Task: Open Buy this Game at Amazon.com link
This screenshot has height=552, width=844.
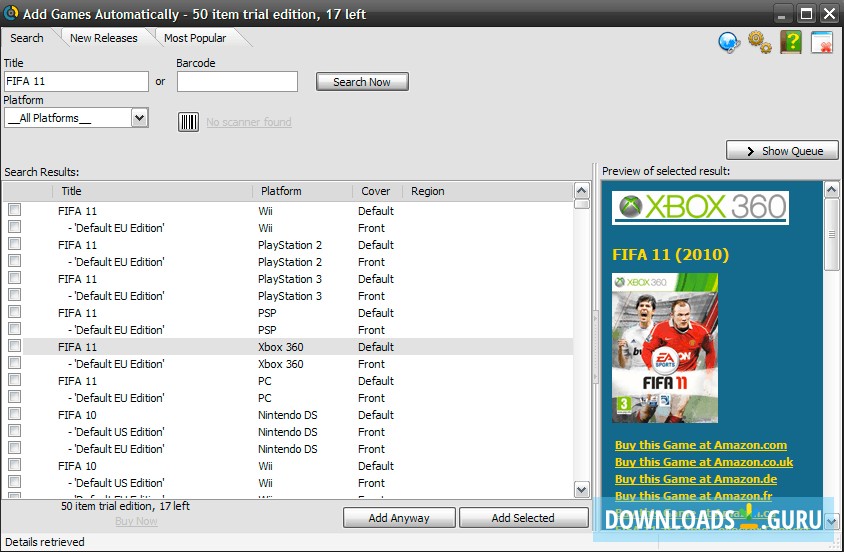Action: coord(701,445)
